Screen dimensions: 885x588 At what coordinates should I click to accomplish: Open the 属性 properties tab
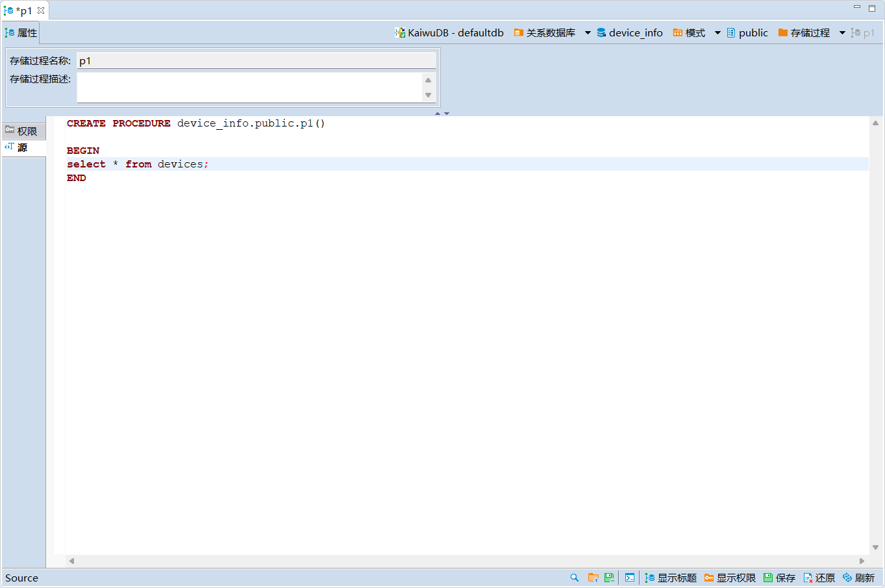[21, 32]
